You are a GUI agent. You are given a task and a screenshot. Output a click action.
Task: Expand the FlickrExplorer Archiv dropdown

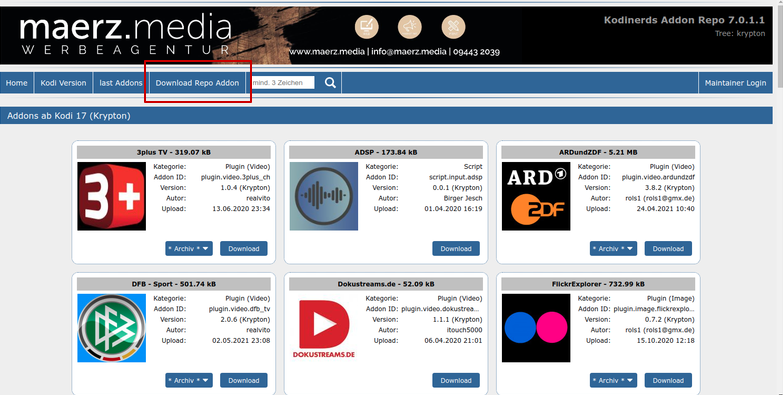coord(613,381)
